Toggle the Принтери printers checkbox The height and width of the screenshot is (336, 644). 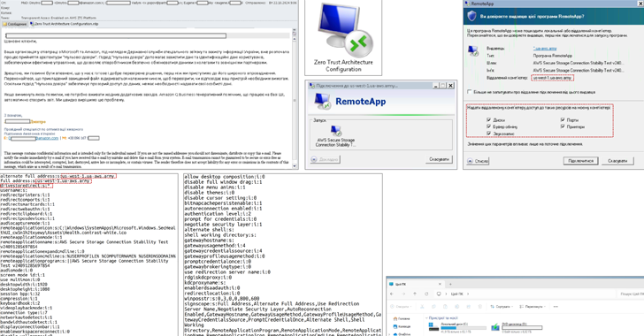pyautogui.click(x=563, y=126)
